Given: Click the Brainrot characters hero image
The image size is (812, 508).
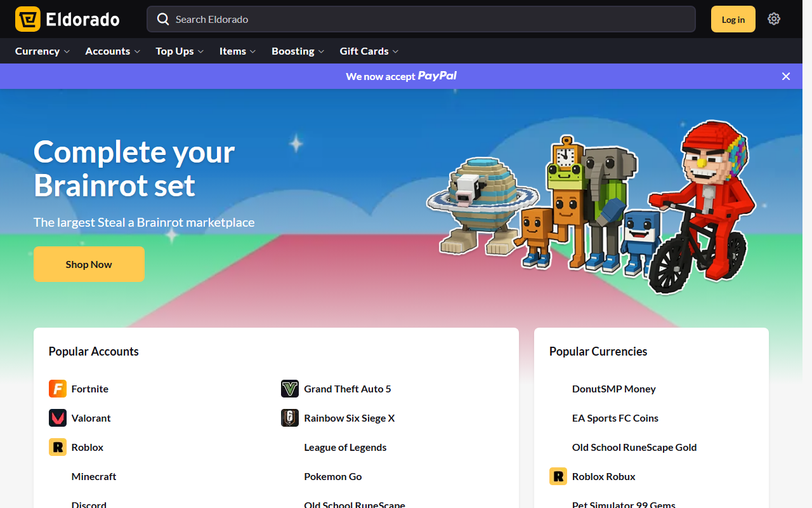Looking at the screenshot, I should [x=591, y=207].
